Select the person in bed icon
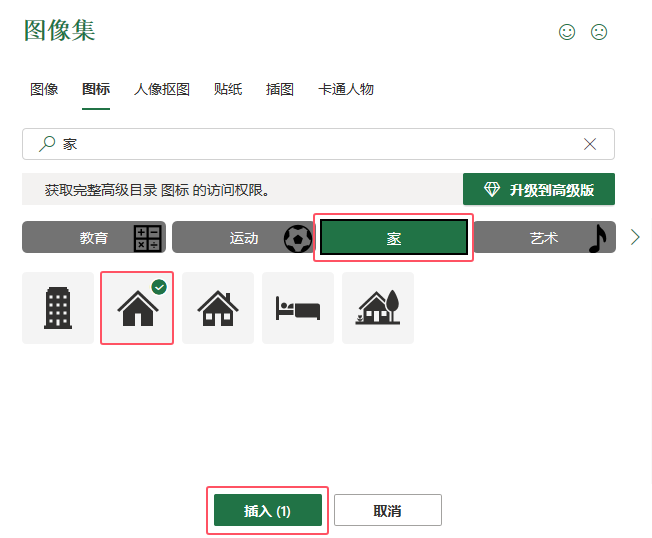Screen dimensions: 652x538 tap(298, 308)
